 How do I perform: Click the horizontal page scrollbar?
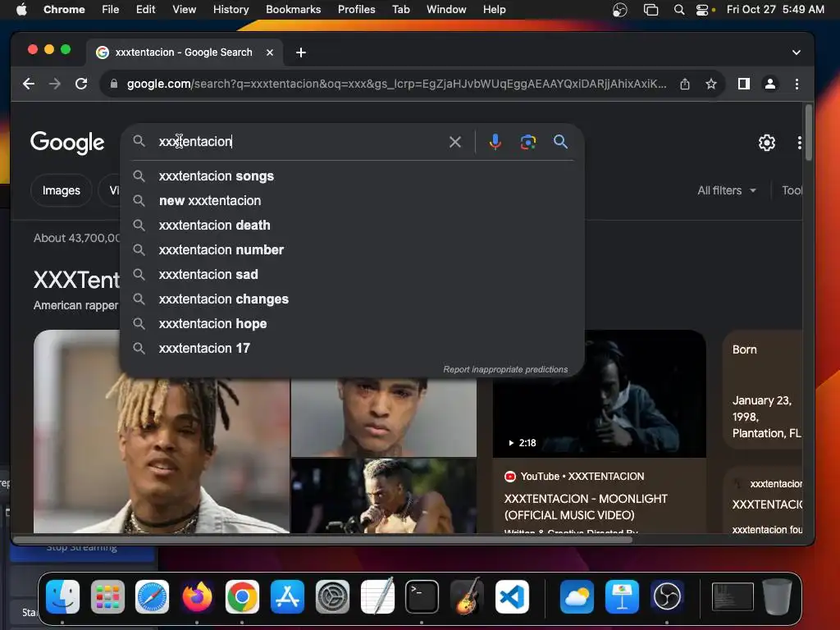(x=322, y=539)
